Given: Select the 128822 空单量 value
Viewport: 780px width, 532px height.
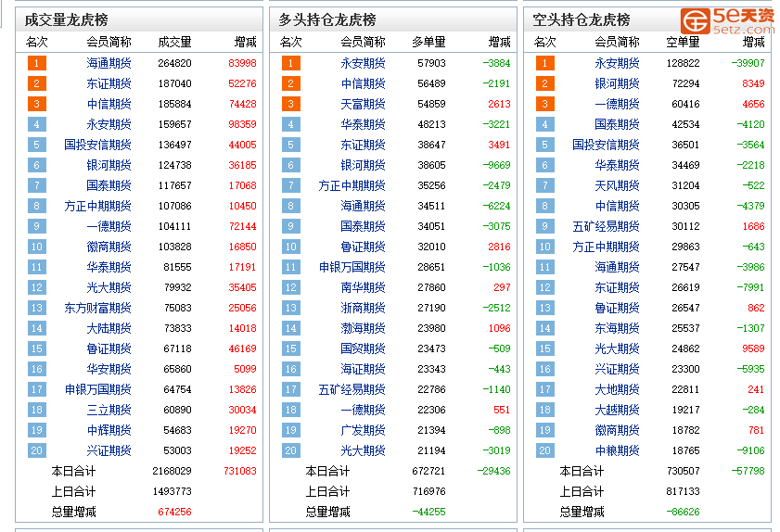Looking at the screenshot, I should tap(683, 63).
